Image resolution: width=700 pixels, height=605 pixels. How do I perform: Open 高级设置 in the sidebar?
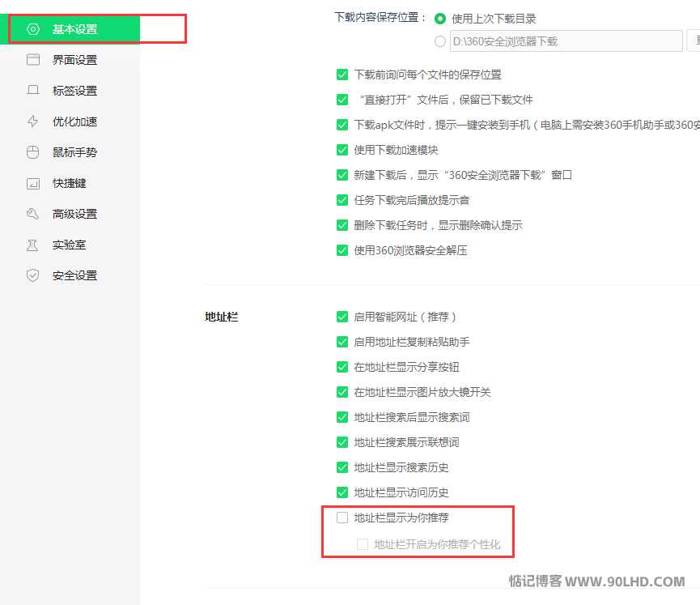70,214
